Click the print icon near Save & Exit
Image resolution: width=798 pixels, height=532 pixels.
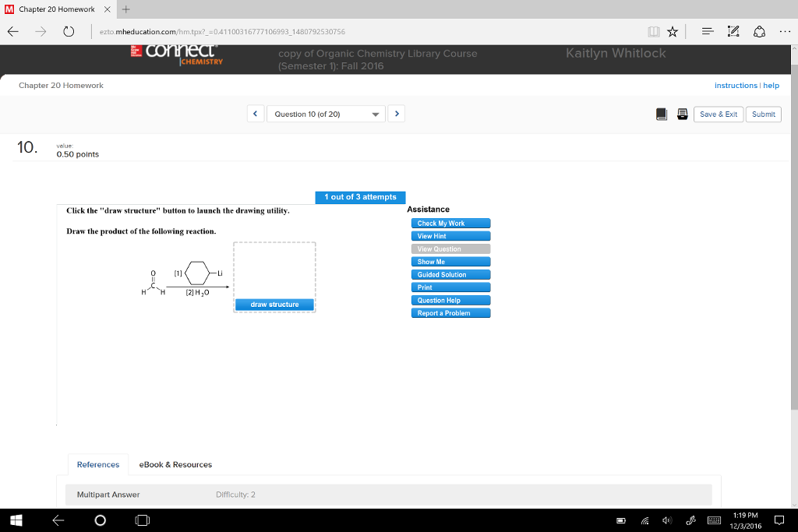682,113
